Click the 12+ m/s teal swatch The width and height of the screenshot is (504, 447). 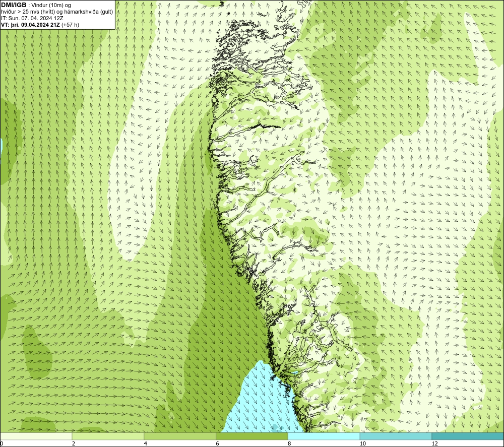468,436
